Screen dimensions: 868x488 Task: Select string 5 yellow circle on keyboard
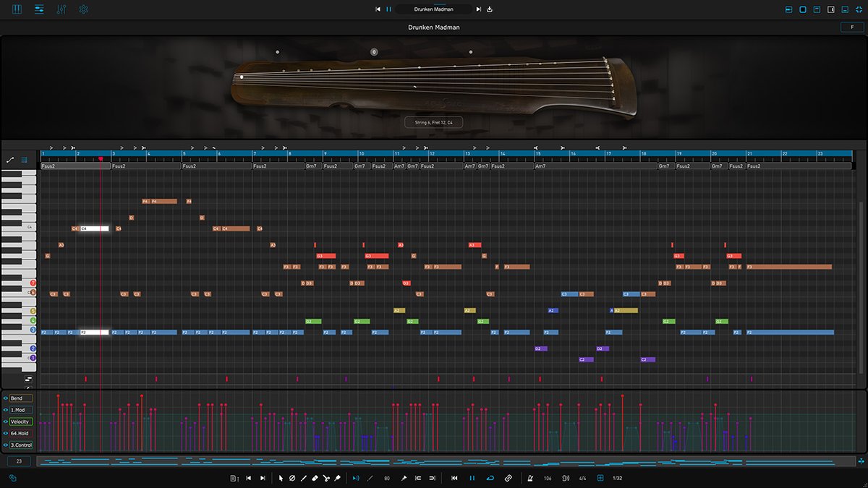click(33, 311)
